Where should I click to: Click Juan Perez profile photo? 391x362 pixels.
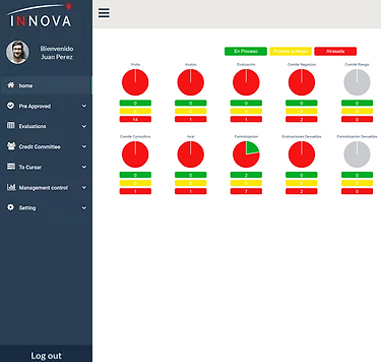(x=17, y=52)
